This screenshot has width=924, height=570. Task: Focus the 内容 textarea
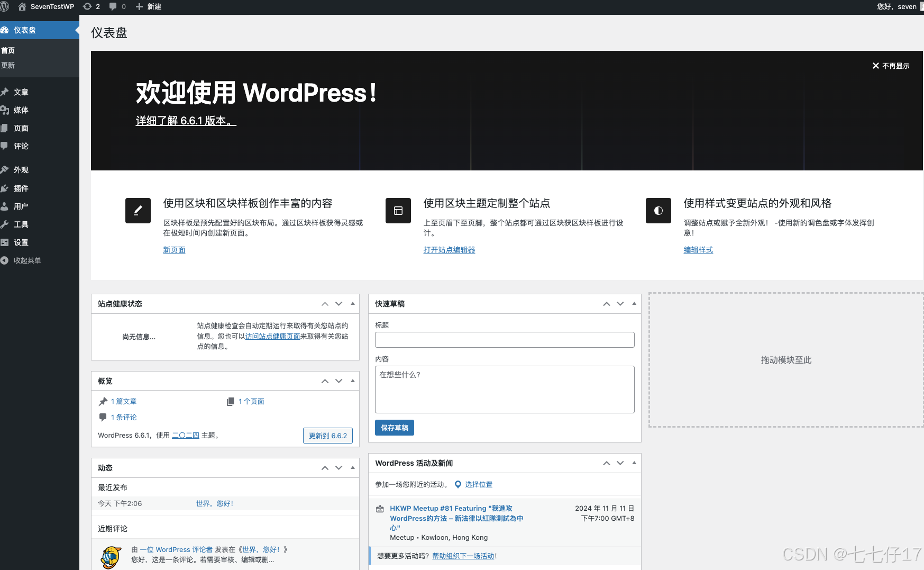505,390
